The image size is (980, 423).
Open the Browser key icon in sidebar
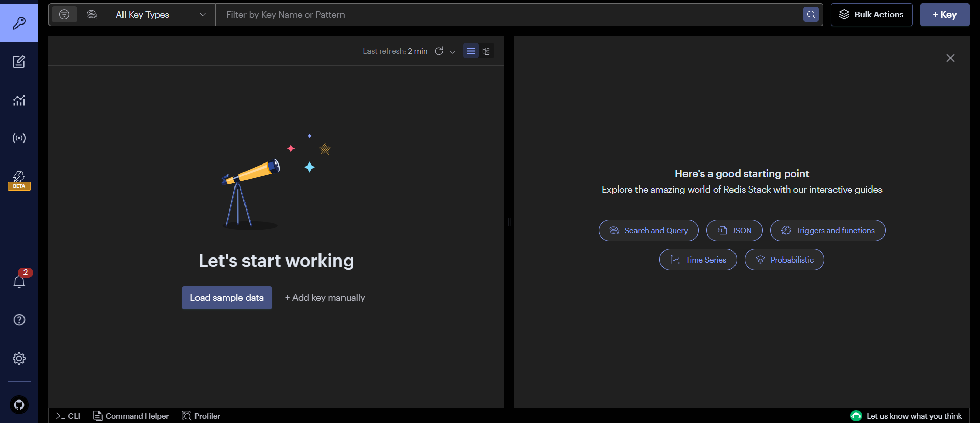[x=19, y=23]
